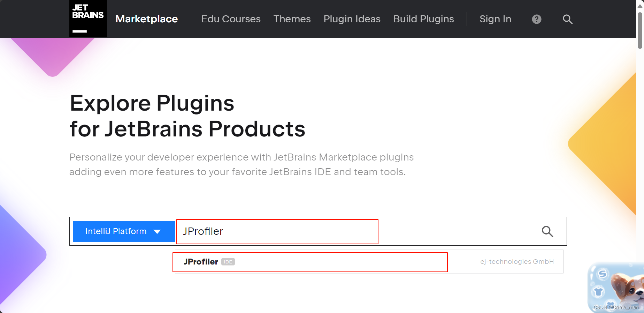
Task: Click the page vertical scrollbar thumb
Action: click(x=640, y=31)
